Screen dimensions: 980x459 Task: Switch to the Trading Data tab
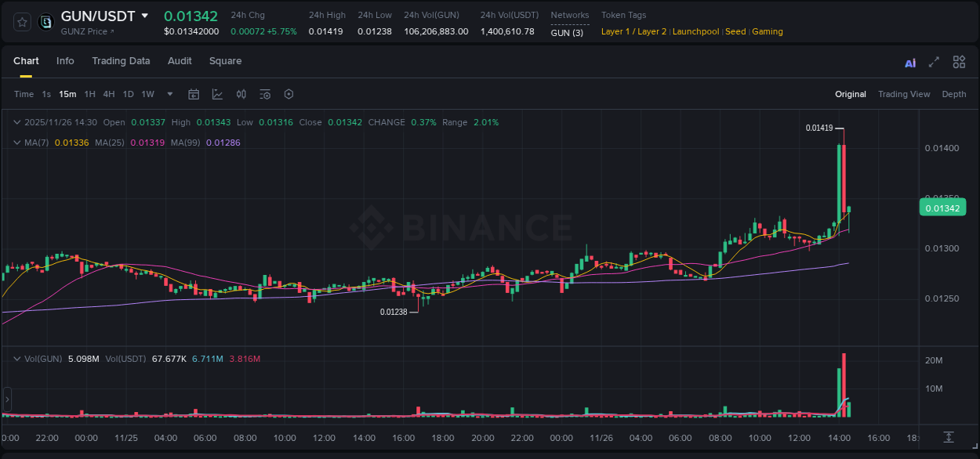tap(121, 60)
